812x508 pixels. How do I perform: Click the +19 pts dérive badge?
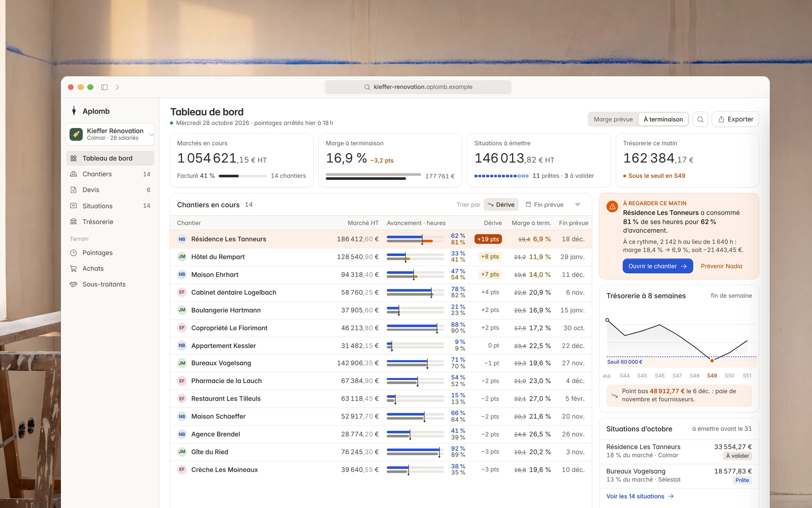(488, 239)
